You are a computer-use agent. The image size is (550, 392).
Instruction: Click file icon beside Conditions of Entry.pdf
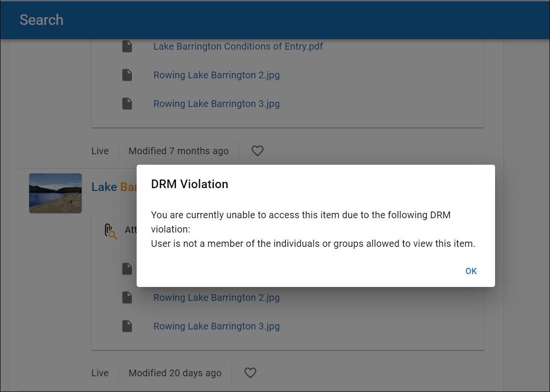[127, 46]
